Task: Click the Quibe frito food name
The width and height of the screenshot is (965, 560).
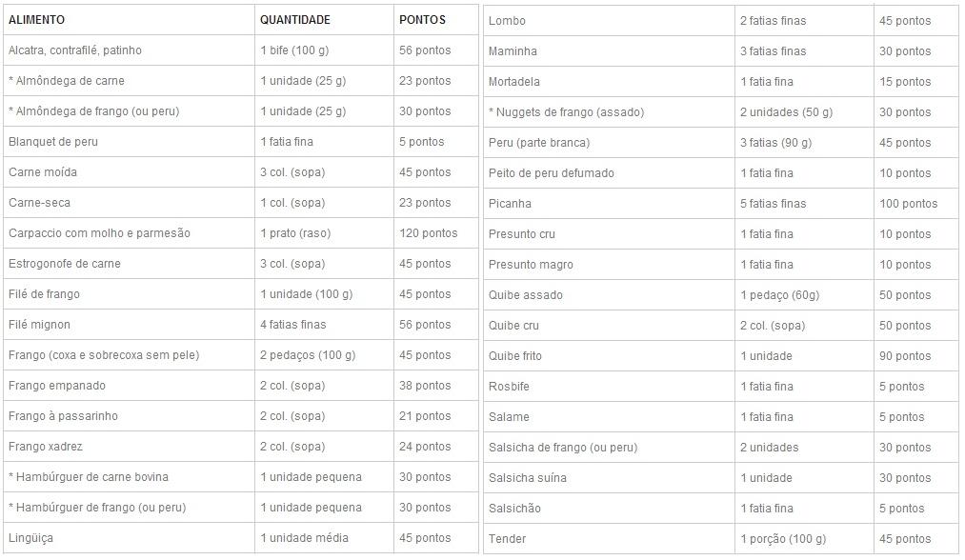Action: [x=515, y=356]
